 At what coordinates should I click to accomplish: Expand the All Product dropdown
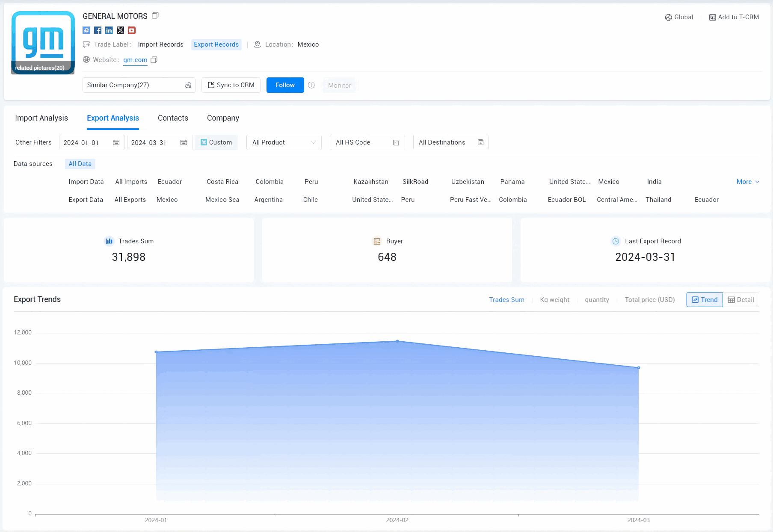coord(284,142)
